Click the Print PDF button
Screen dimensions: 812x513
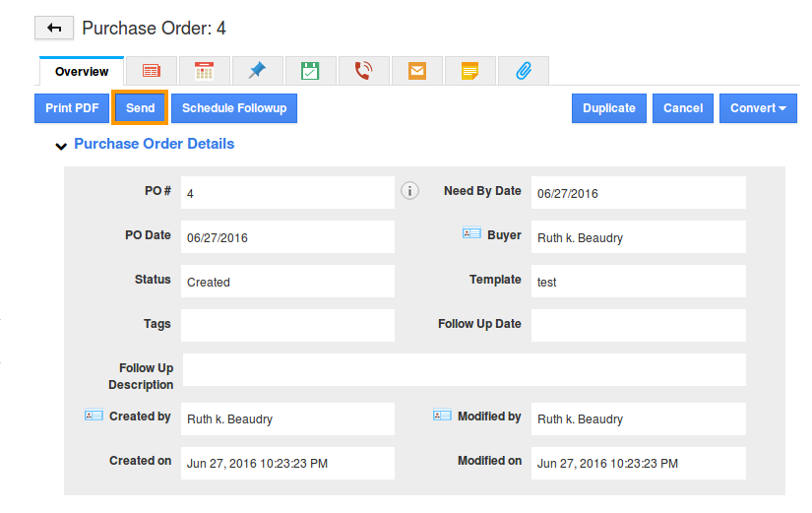[72, 108]
